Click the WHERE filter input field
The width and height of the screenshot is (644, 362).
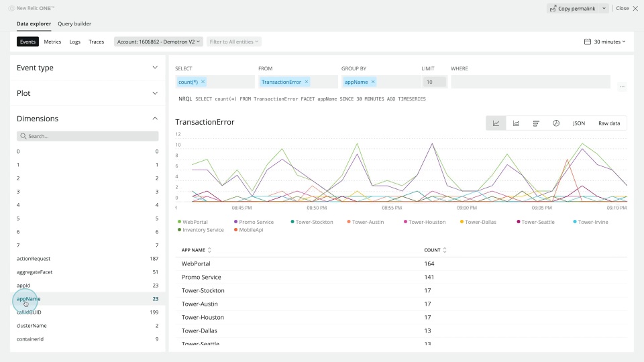(x=530, y=82)
